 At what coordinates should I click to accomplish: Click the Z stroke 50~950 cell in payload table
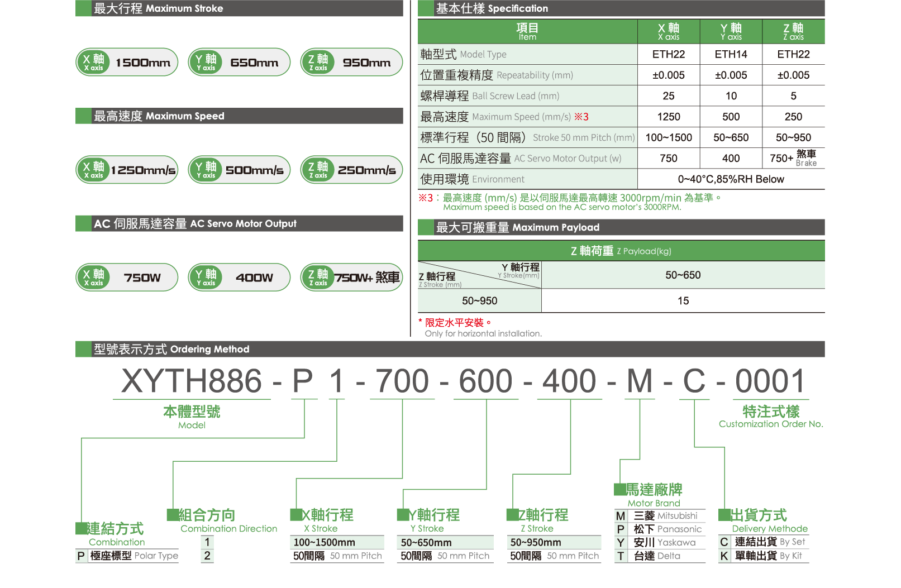pos(479,301)
